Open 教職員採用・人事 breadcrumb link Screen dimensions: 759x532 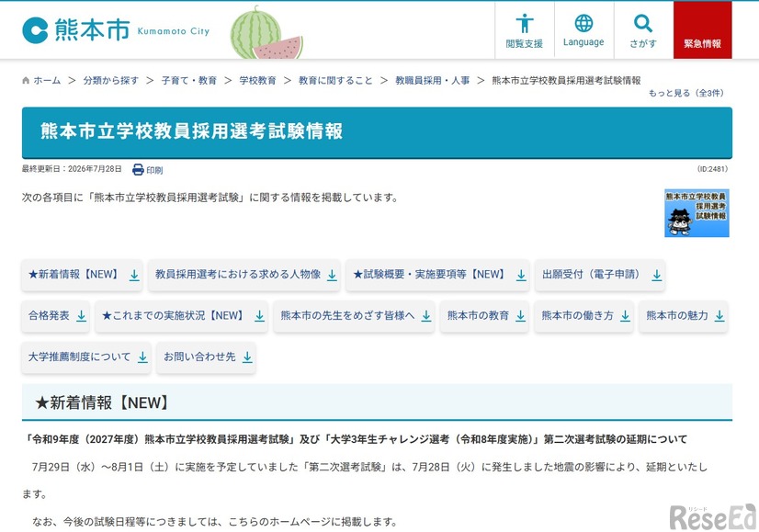[432, 80]
